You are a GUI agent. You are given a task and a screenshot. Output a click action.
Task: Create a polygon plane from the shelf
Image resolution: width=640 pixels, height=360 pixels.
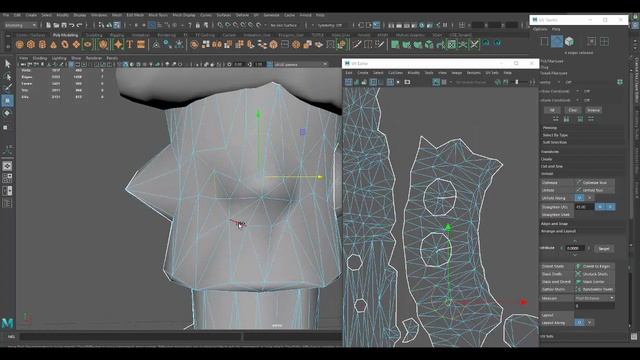click(76, 44)
